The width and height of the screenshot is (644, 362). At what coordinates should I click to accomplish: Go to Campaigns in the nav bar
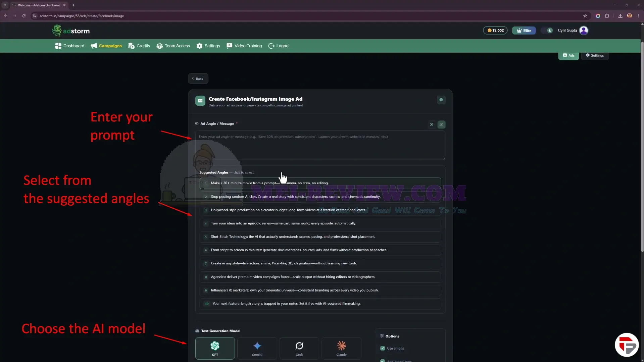click(x=106, y=46)
